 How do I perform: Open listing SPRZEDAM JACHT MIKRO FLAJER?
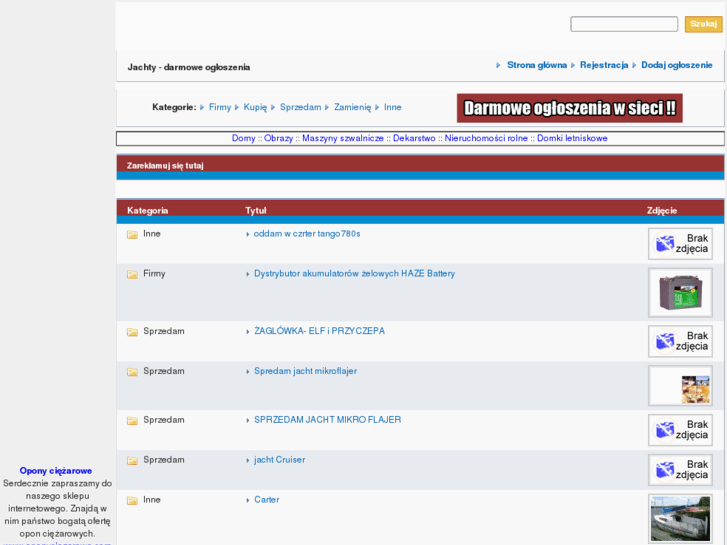pyautogui.click(x=327, y=420)
